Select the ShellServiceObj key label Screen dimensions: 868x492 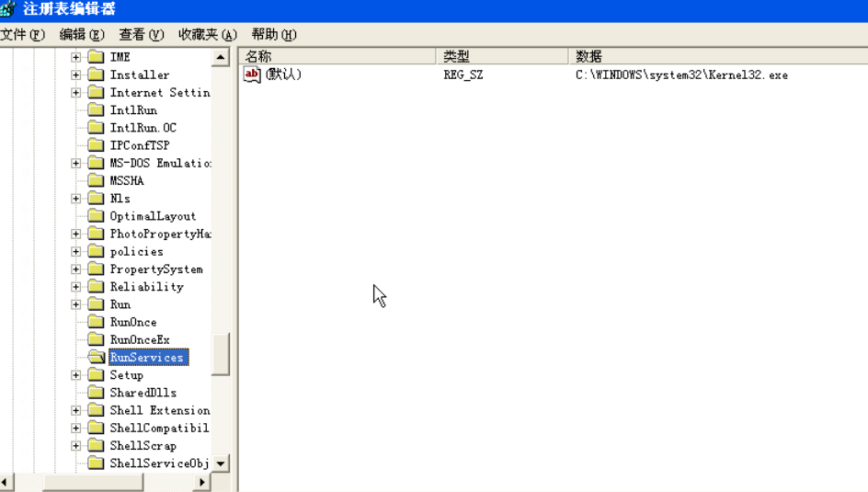(159, 463)
